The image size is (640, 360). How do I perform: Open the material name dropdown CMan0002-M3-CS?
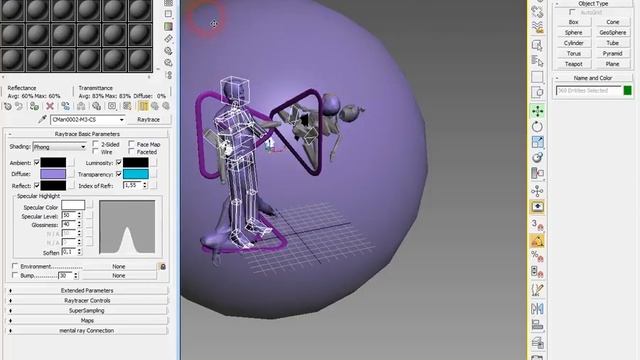pyautogui.click(x=88, y=120)
